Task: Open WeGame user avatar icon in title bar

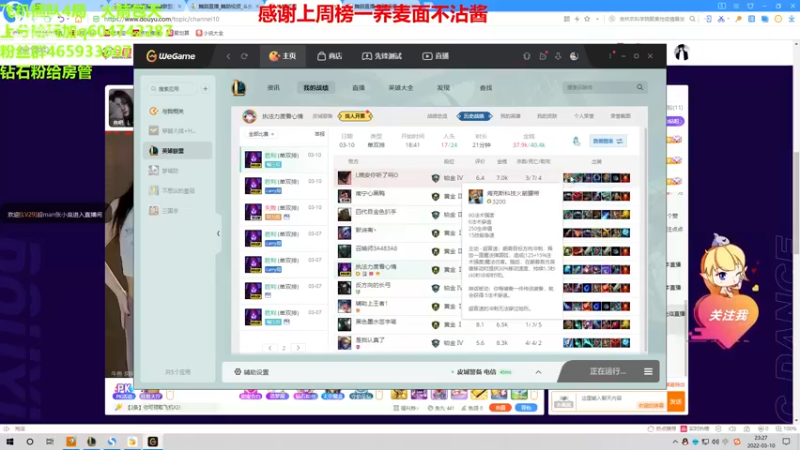Action: coord(574,56)
